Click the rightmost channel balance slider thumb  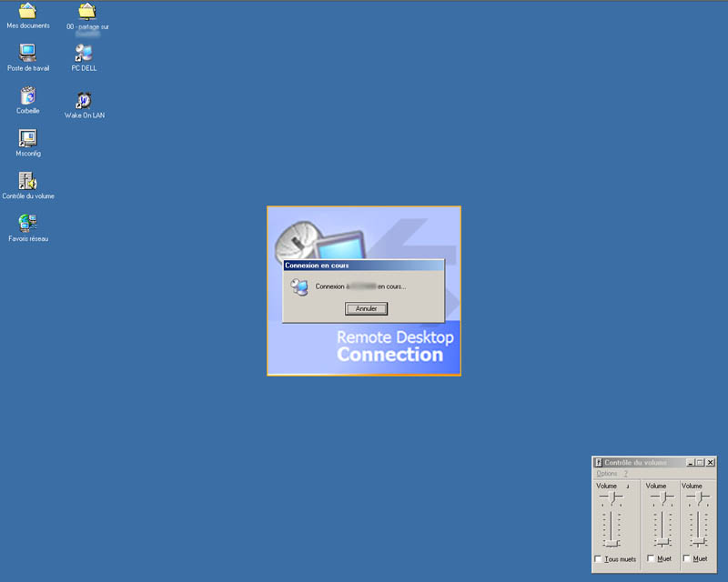click(698, 498)
